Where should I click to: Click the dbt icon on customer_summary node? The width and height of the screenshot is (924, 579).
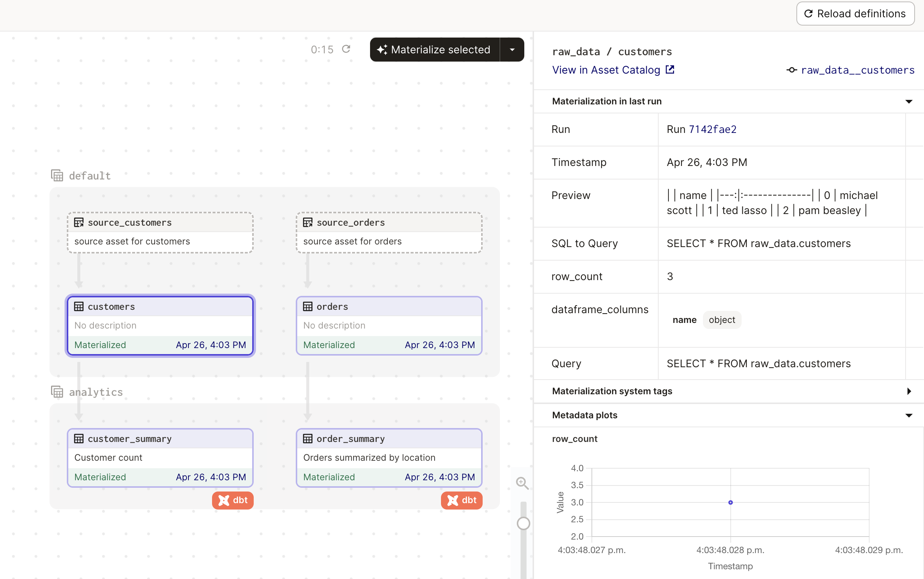[233, 500]
